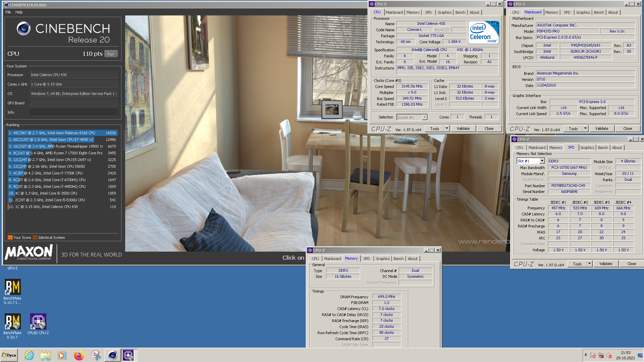This screenshot has width=644, height=362.
Task: Select ranking row Intel Xeon Platinum 8168
Action: [x=62, y=133]
